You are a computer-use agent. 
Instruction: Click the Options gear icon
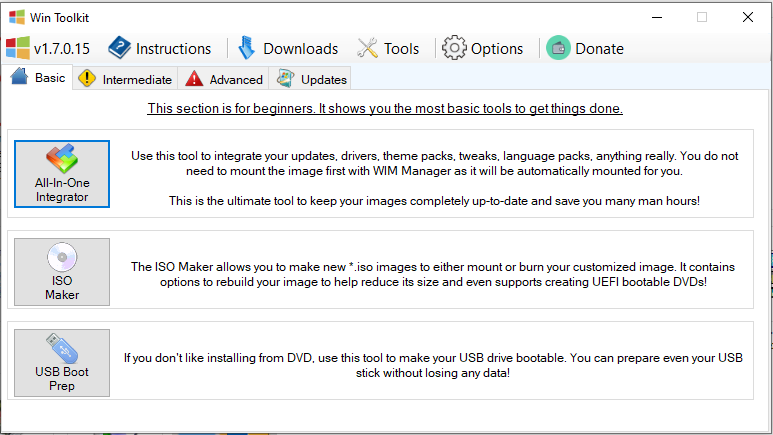pos(454,48)
